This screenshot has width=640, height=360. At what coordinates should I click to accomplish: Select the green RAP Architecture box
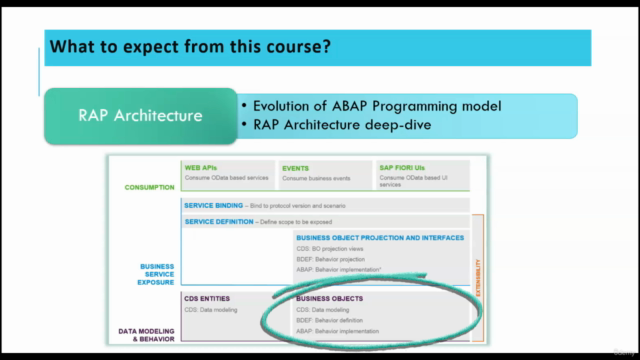(x=140, y=116)
